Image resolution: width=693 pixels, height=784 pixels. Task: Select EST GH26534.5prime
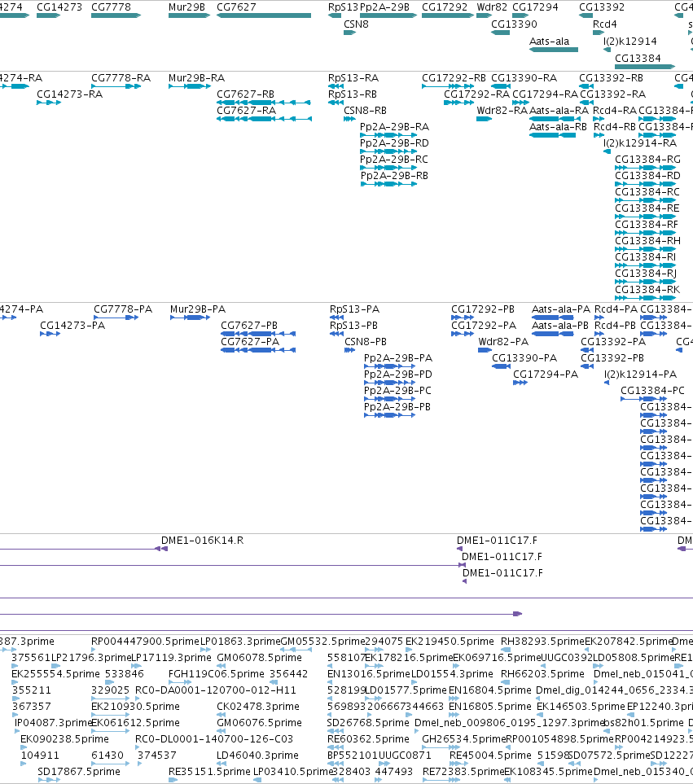(464, 738)
